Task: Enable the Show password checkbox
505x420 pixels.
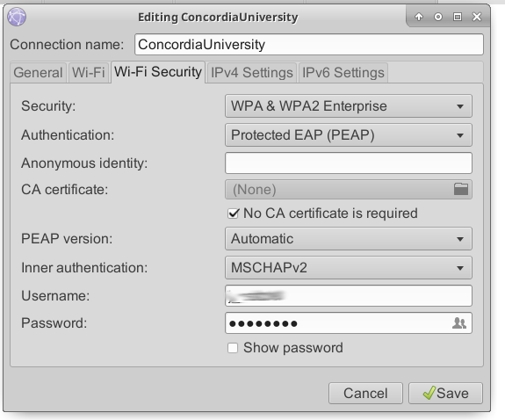Action: click(x=233, y=348)
